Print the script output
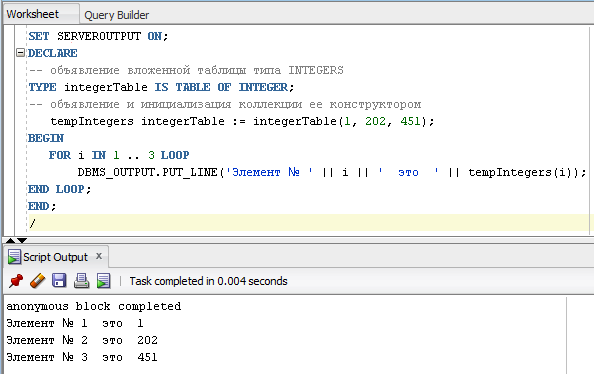Screen dimensions: 594x374 tap(81, 281)
